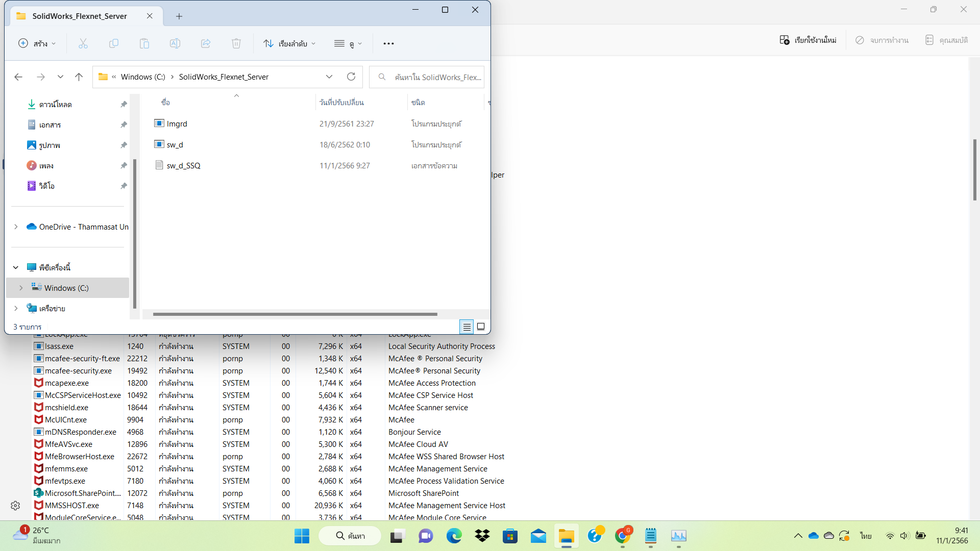This screenshot has height=551, width=980.
Task: Expand OneDrive - Thammasat tree node
Action: [x=16, y=227]
